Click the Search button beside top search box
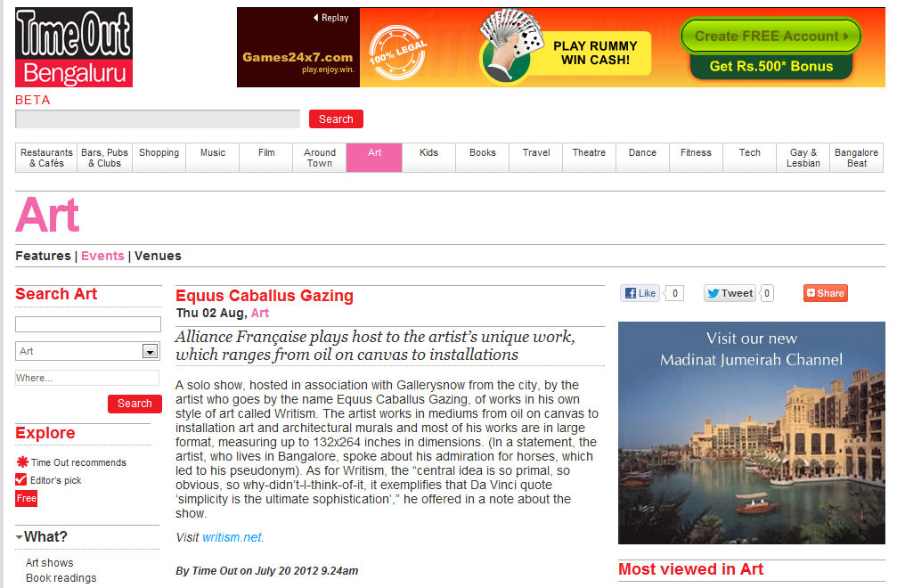The width and height of the screenshot is (897, 588). (336, 119)
